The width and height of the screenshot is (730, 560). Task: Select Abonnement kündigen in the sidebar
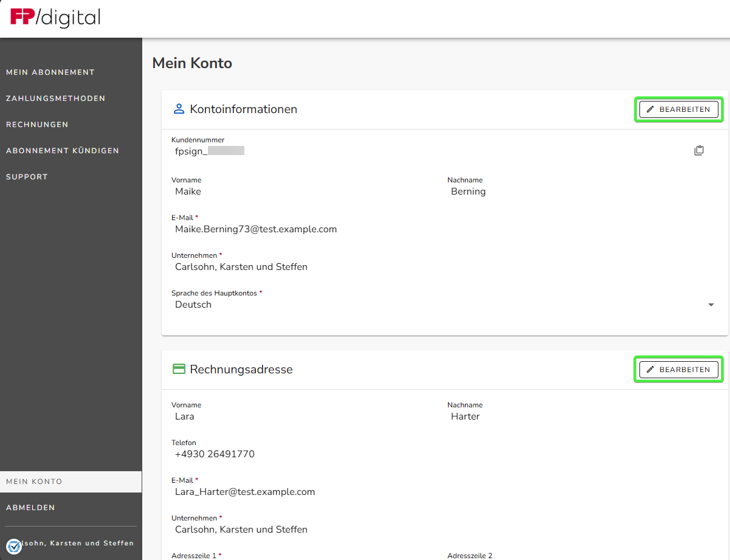tap(63, 151)
